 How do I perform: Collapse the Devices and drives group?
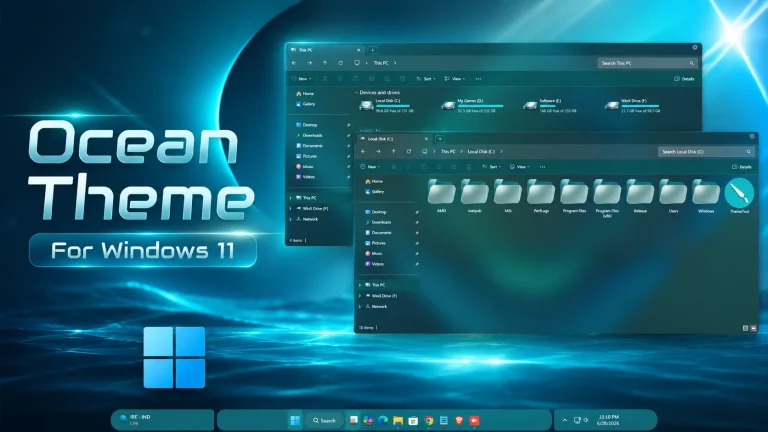tap(356, 93)
